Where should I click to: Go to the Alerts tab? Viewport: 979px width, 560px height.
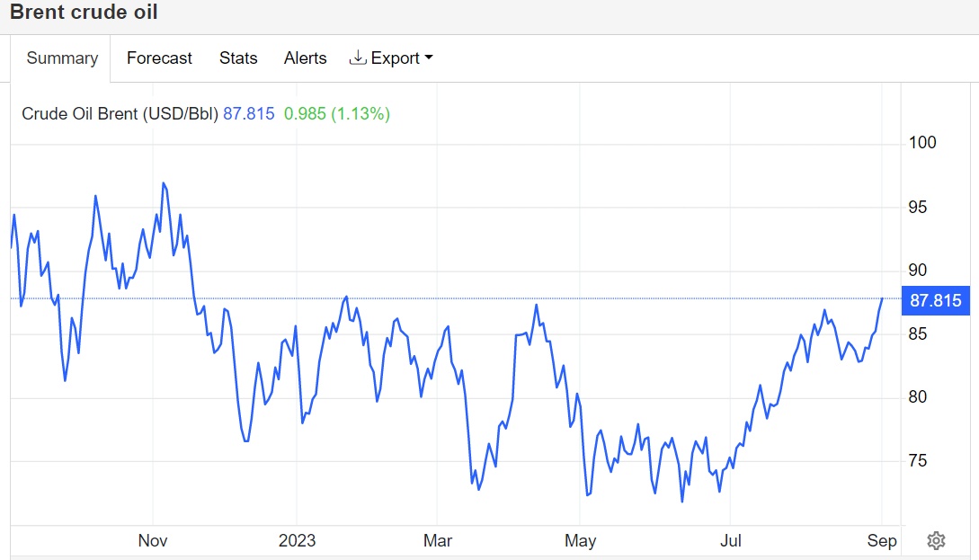[x=305, y=58]
